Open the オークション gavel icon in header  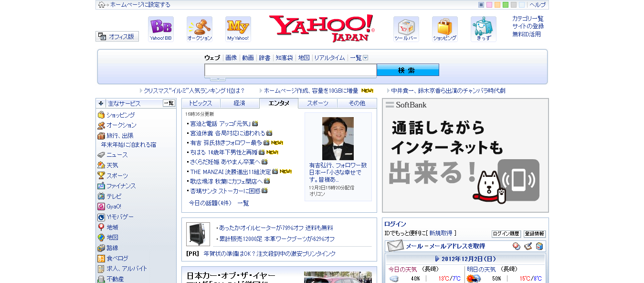[200, 29]
